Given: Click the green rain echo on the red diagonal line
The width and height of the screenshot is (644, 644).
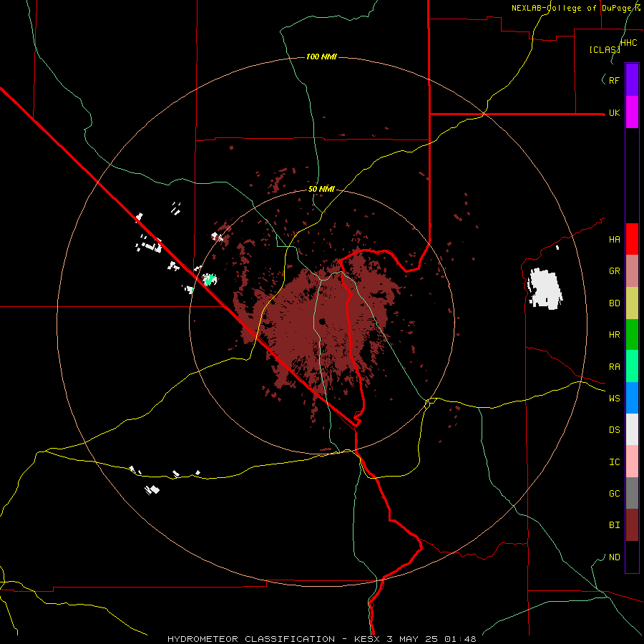Looking at the screenshot, I should 210,279.
